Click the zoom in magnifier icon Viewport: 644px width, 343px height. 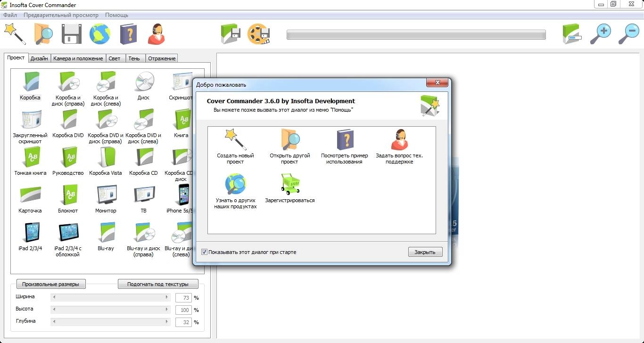click(601, 34)
